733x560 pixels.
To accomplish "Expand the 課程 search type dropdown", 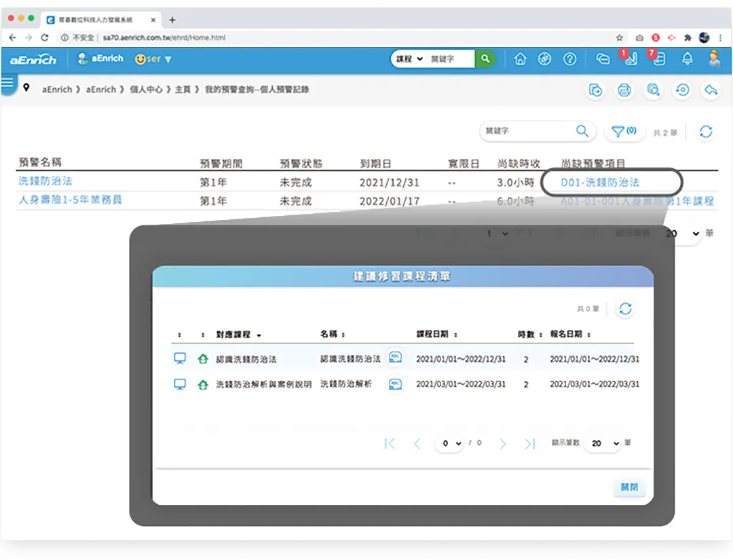I will 409,59.
